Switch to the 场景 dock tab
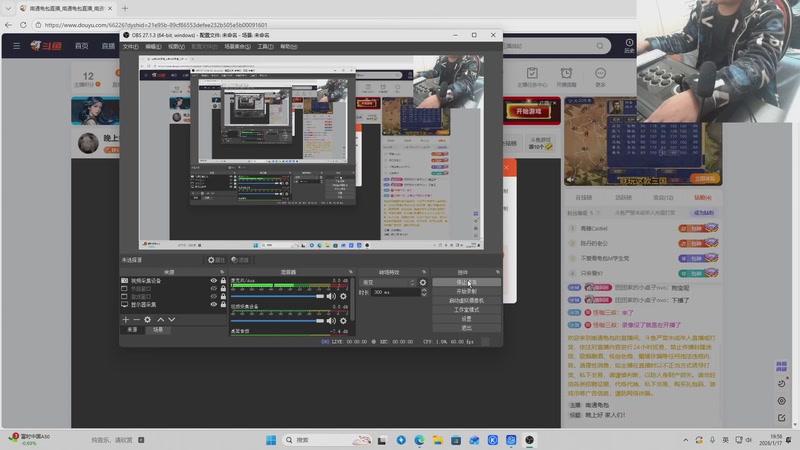Screen dimensions: 800x450 tap(158, 330)
